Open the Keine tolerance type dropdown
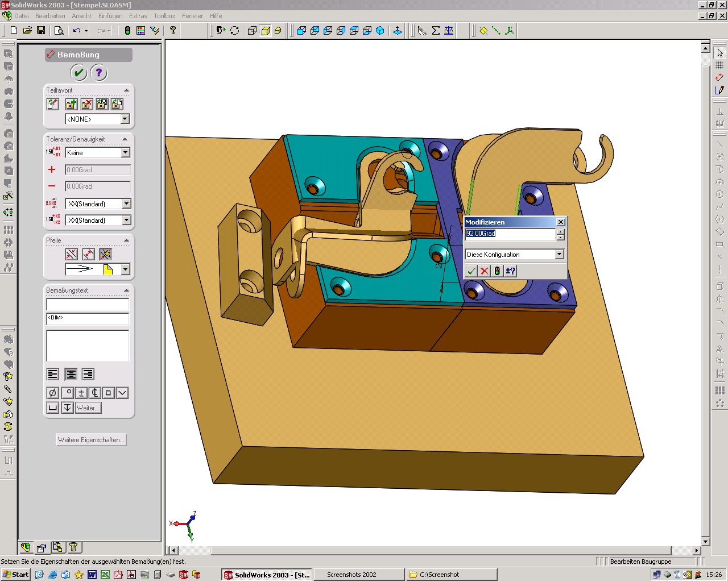The width and height of the screenshot is (728, 582). 126,153
